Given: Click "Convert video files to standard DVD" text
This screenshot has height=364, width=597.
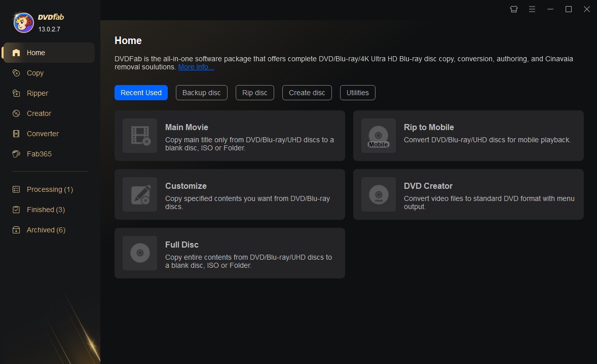Looking at the screenshot, I should pos(489,203).
